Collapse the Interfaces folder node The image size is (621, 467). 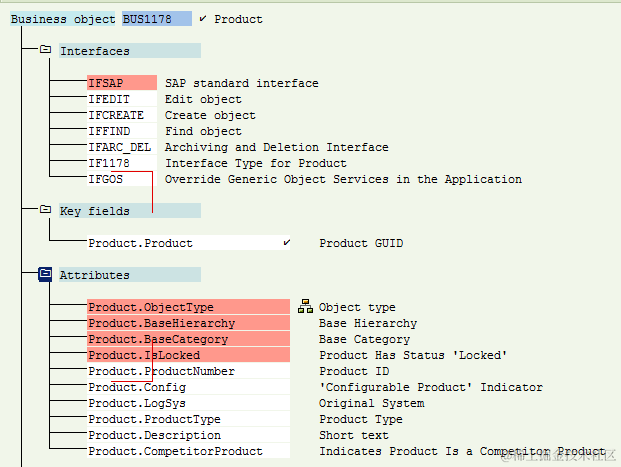(x=46, y=50)
